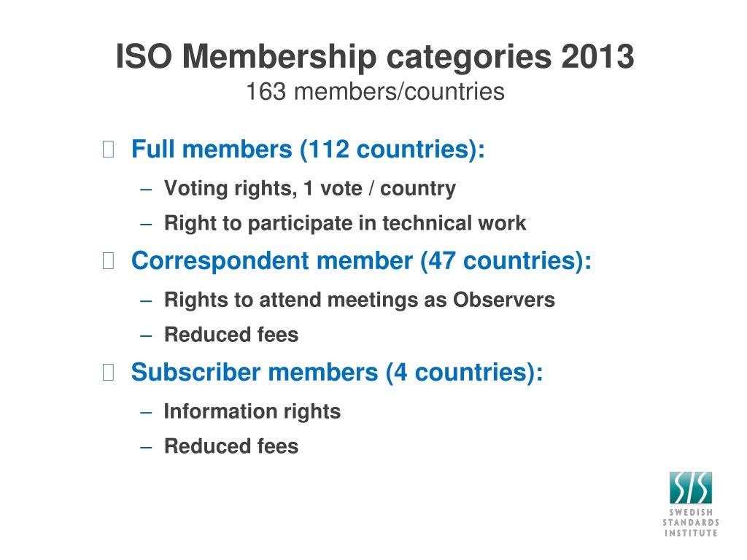Screen dimensions: 747x560
Task: Click Rights to attend meetings as Observers
Action: [359, 300]
